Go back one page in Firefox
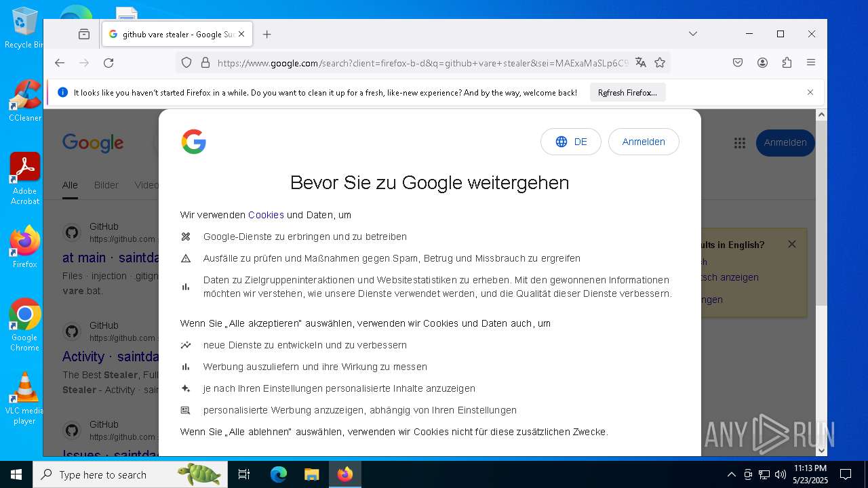Viewport: 868px width, 488px height. pos(60,62)
